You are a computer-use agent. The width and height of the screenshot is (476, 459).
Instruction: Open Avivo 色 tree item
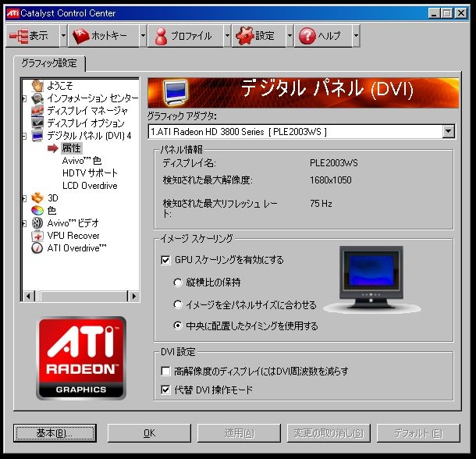(82, 161)
